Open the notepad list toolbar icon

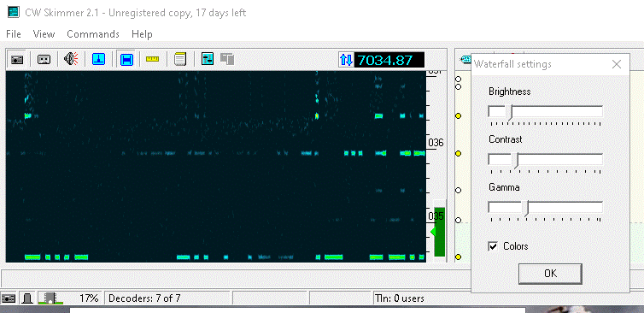[x=180, y=59]
